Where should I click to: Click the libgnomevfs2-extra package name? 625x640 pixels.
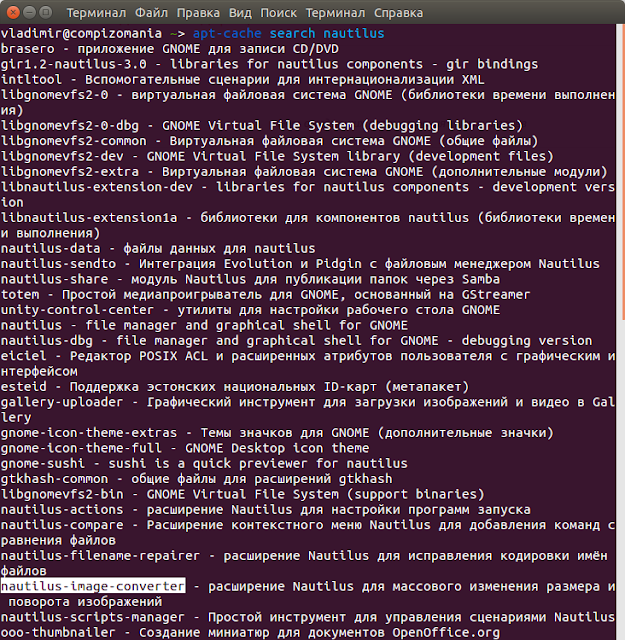[x=70, y=171]
